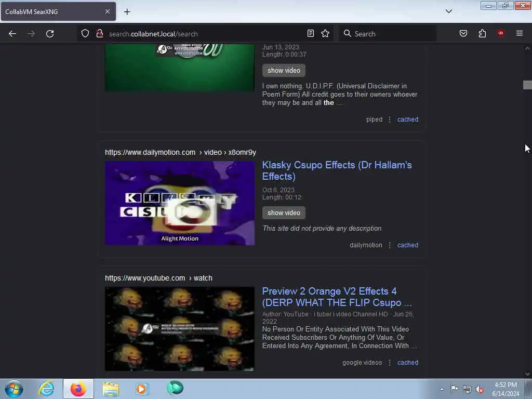Expand three-dot menu beside dailymotion
This screenshot has width=532, height=399.
(390, 245)
